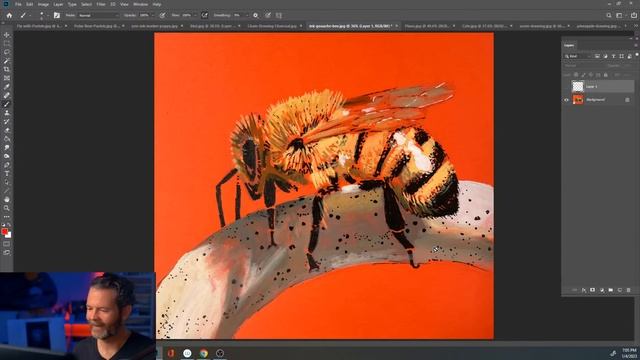Viewport: 640px width, 360px height.
Task: Show Layer 1 visibility box
Action: tap(567, 87)
